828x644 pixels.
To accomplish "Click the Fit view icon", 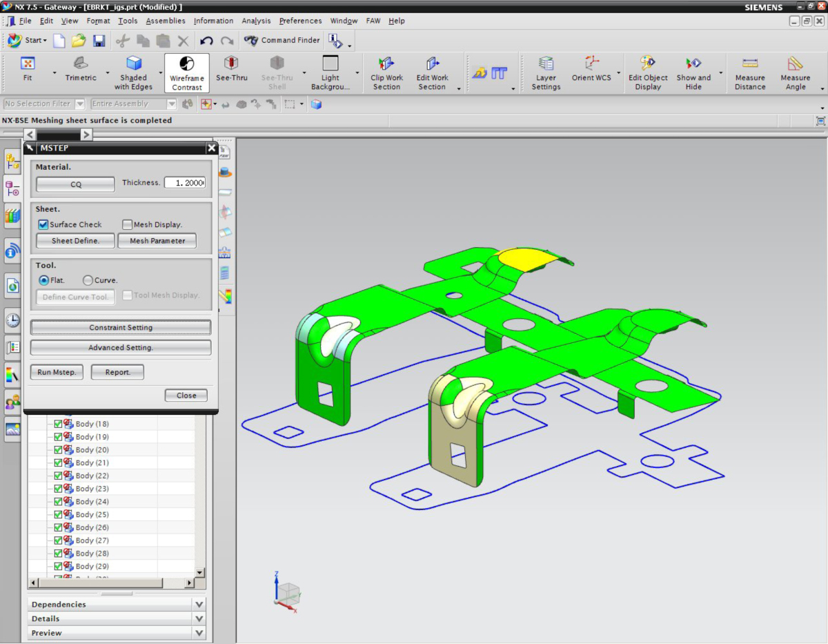I will click(x=28, y=64).
